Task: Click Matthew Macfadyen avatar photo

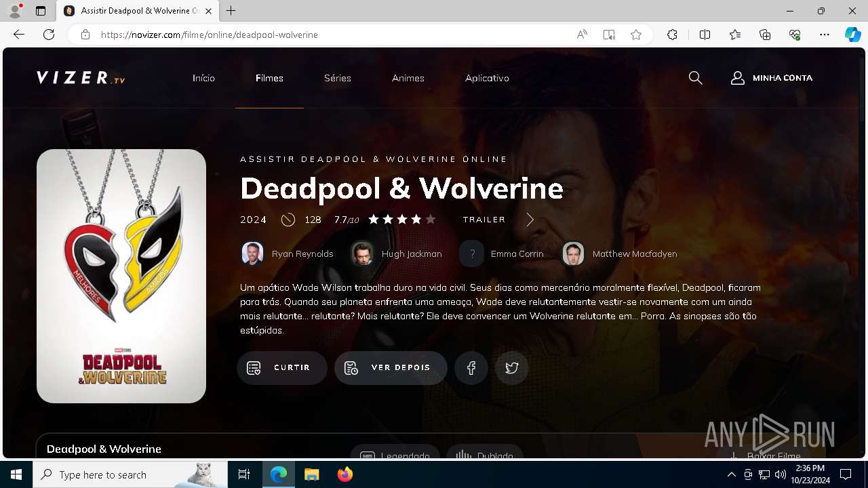Action: click(574, 253)
